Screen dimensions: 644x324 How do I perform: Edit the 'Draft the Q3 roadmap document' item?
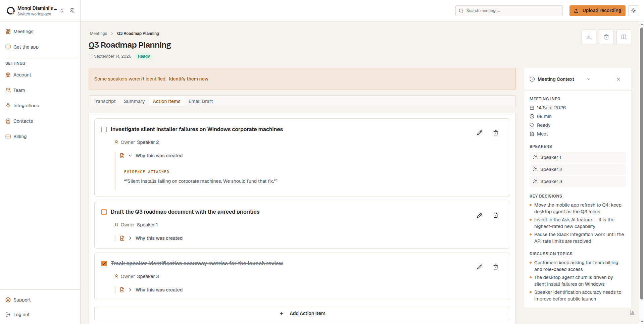pos(479,215)
